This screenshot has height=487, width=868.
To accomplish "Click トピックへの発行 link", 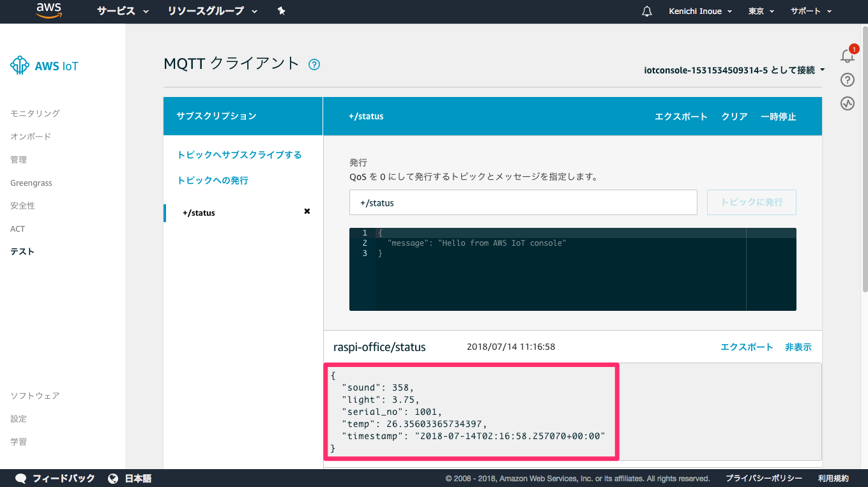I will click(213, 181).
